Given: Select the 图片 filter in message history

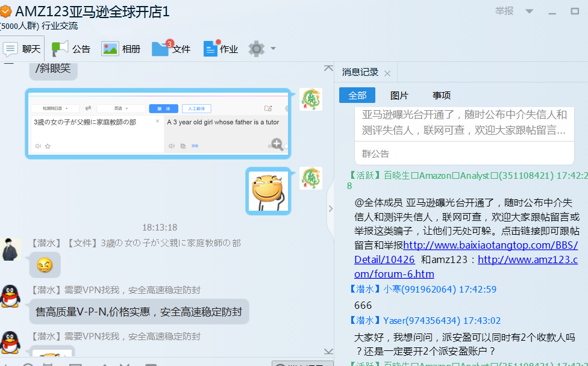Looking at the screenshot, I should 399,96.
